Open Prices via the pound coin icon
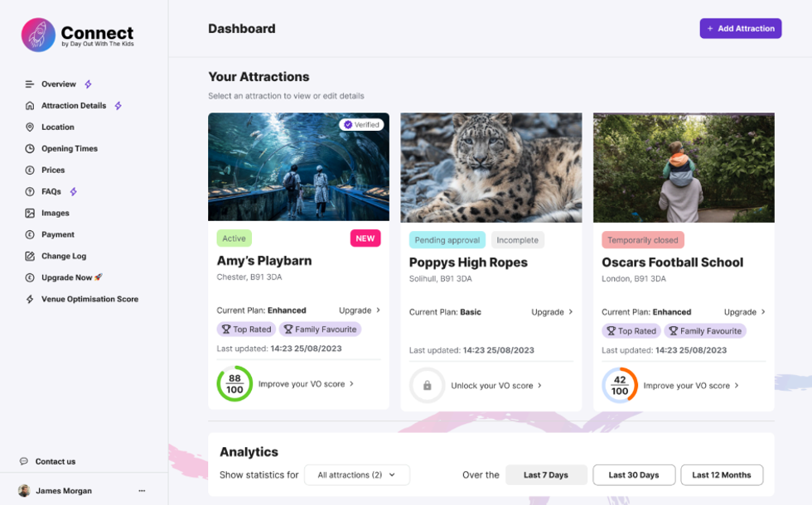812x505 pixels. click(28, 170)
